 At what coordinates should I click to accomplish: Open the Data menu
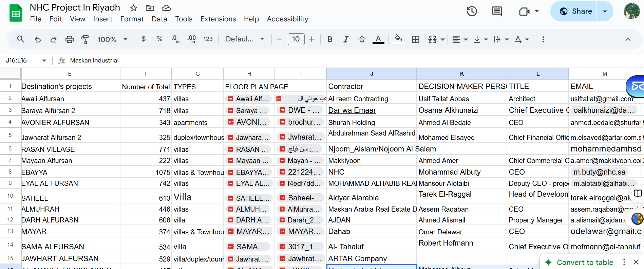pyautogui.click(x=159, y=19)
